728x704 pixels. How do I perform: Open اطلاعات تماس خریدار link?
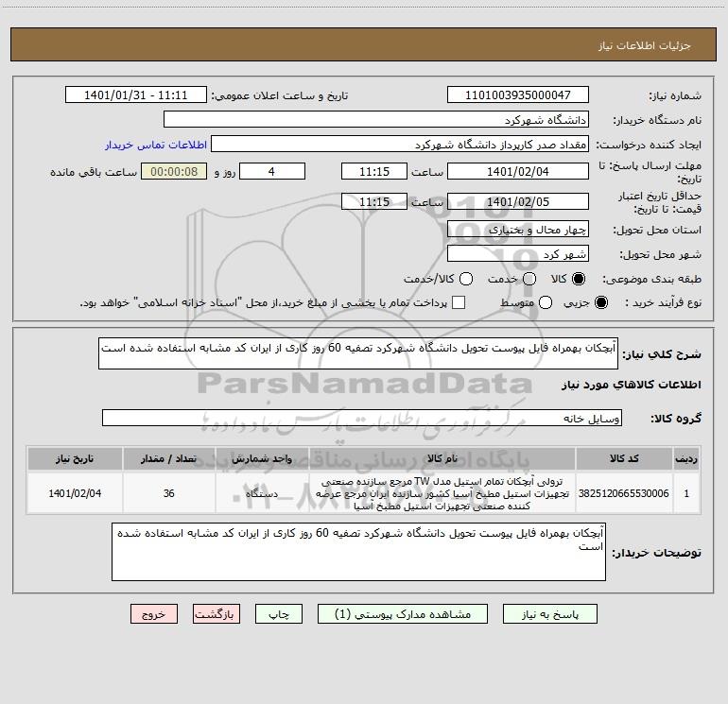[x=156, y=145]
